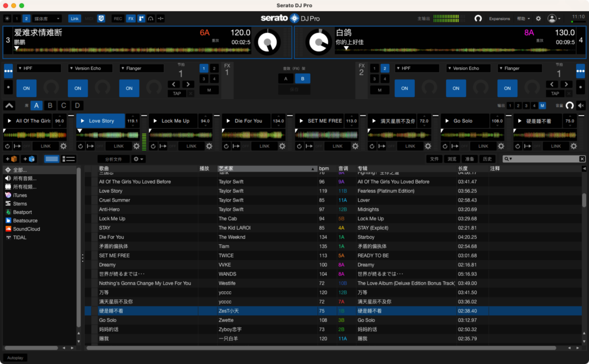Open settings gear for Die For You slot

(282, 146)
